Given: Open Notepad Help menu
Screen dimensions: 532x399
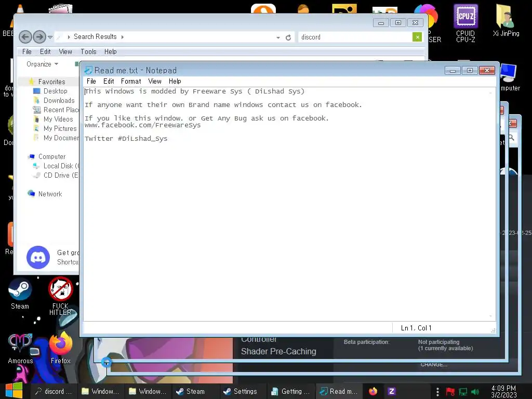Looking at the screenshot, I should coord(175,81).
